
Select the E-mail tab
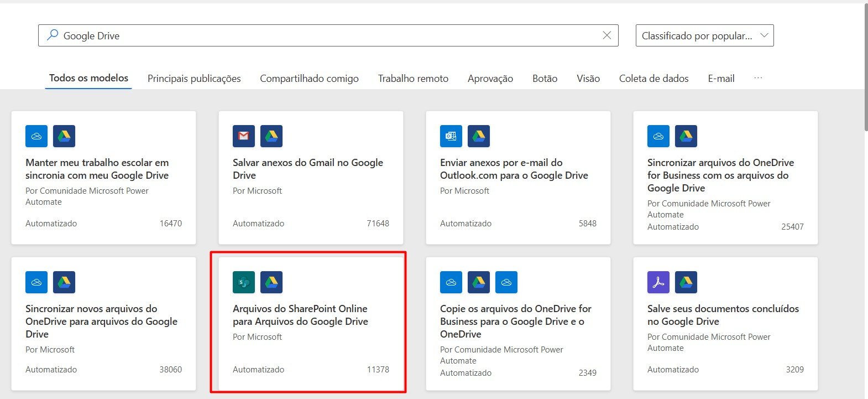click(721, 79)
